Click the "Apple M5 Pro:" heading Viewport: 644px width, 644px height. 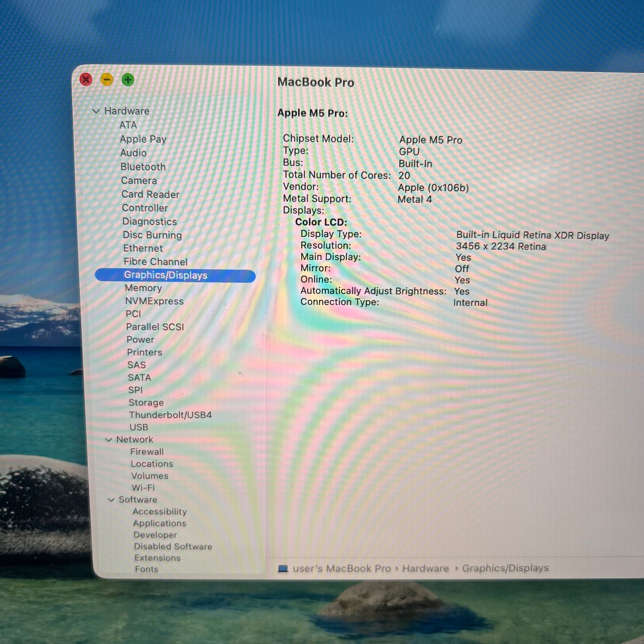point(312,113)
